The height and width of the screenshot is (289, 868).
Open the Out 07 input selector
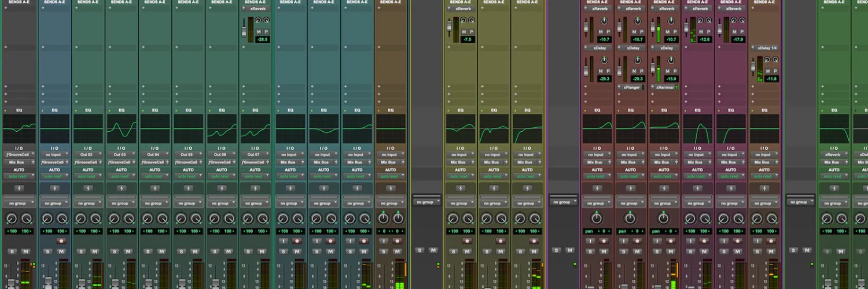(x=255, y=155)
